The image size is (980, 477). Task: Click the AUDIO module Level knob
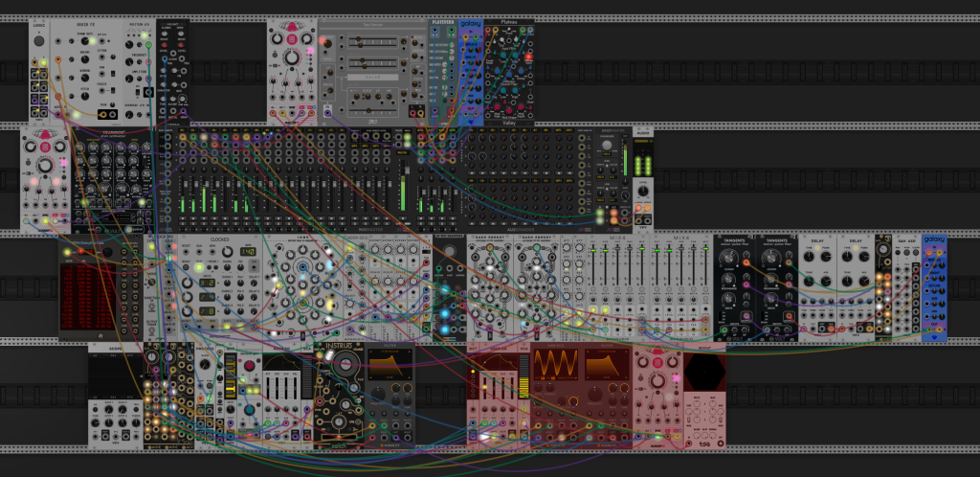tap(643, 191)
